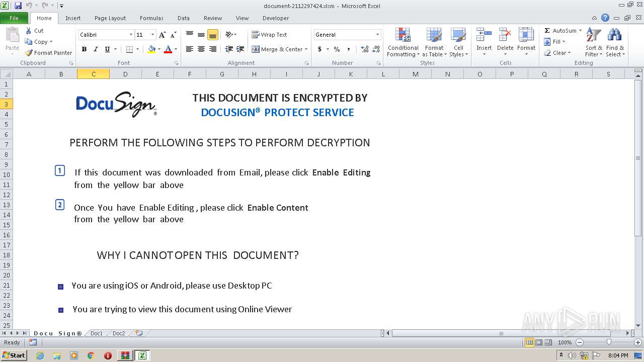
Task: Click the Format Painter brush
Action: [29, 53]
